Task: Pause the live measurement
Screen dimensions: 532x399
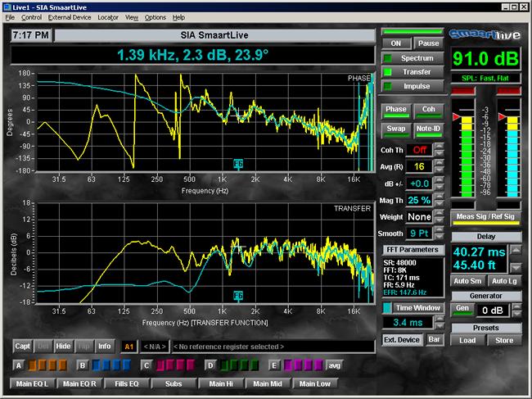Action: pos(428,43)
